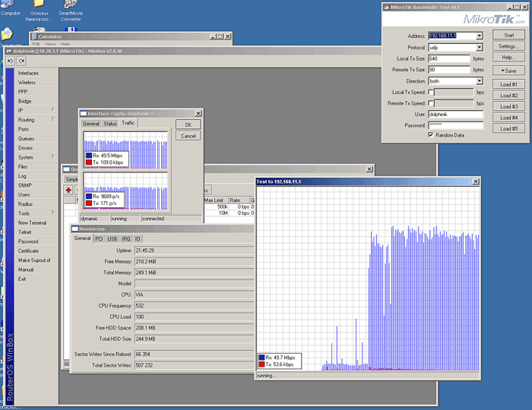
Task: Click the Load #5 button
Action: point(508,129)
